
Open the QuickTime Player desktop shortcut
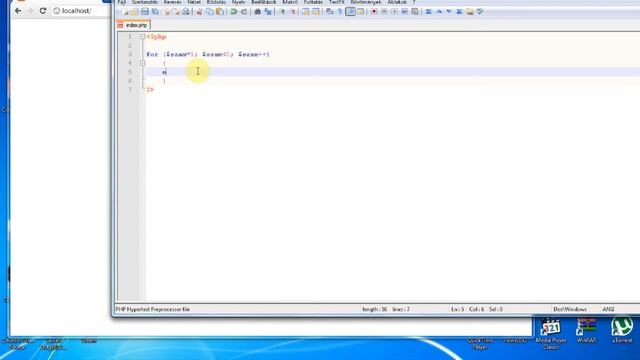coord(480,343)
